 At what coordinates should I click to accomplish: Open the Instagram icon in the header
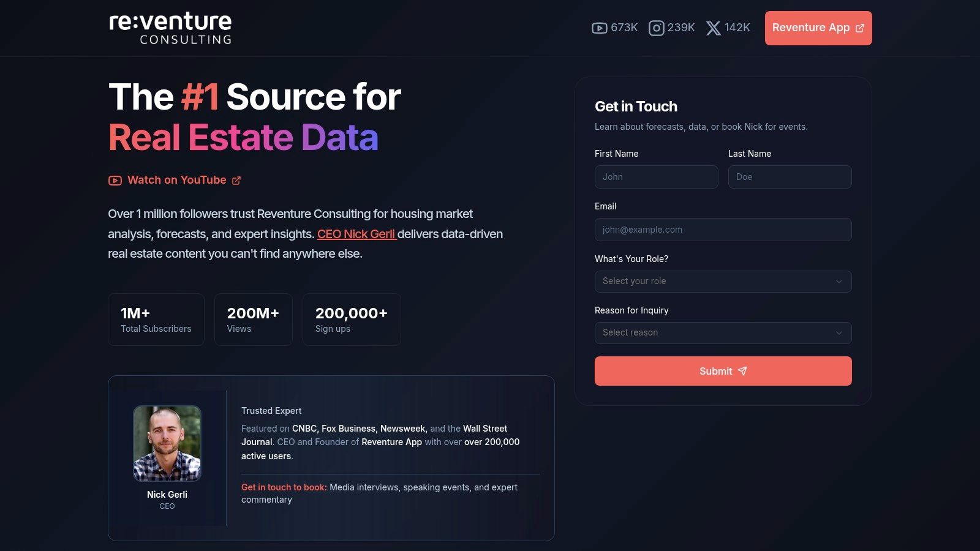point(656,28)
